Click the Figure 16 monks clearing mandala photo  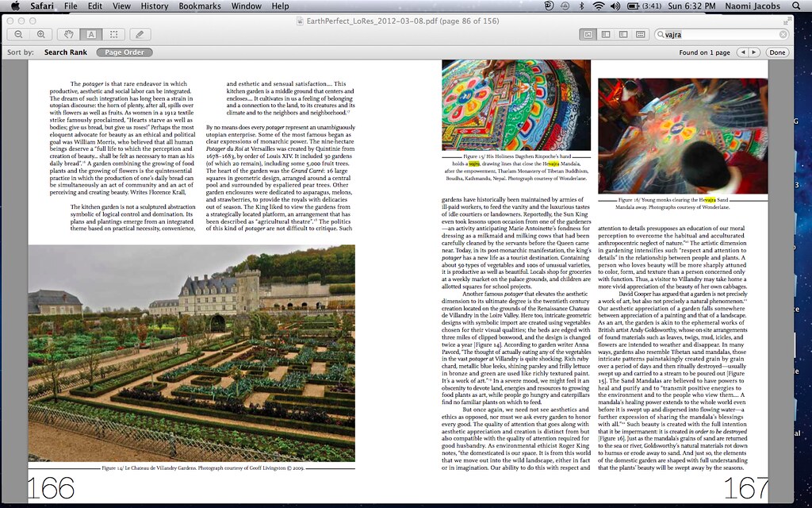683,136
